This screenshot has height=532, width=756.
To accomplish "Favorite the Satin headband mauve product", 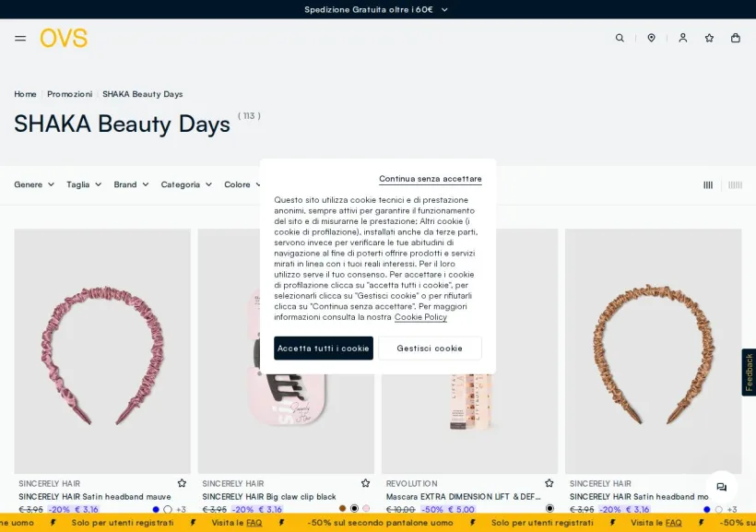I will (x=182, y=483).
